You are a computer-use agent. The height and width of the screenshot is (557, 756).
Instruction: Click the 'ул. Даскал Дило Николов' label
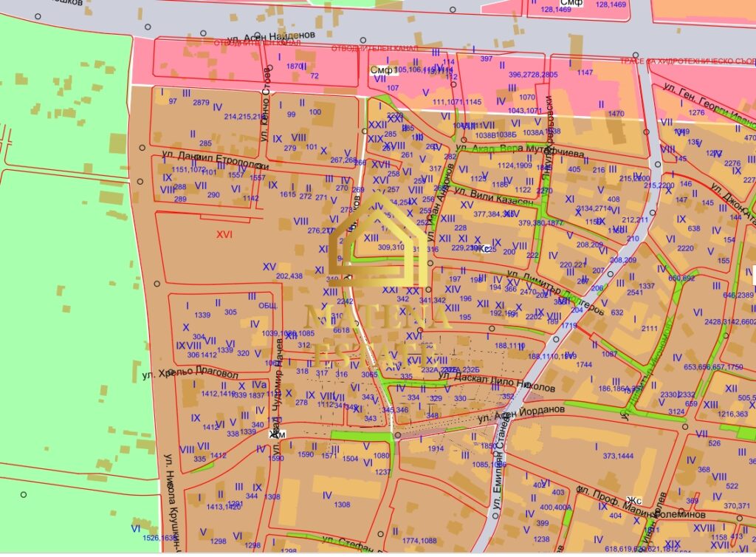point(497,382)
